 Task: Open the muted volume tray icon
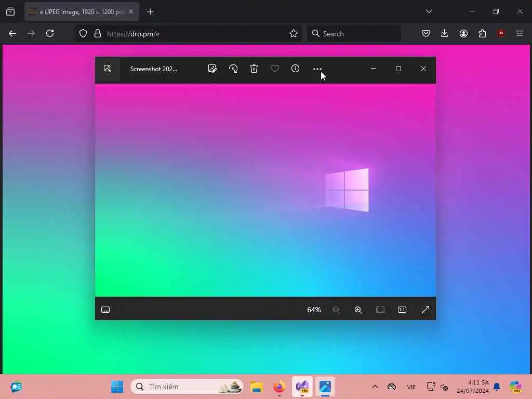pyautogui.click(x=444, y=387)
